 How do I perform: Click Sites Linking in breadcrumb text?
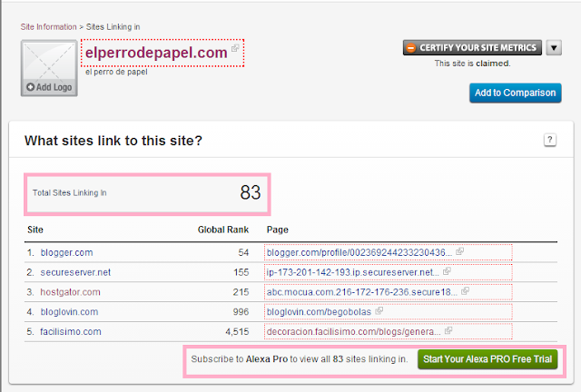(113, 27)
